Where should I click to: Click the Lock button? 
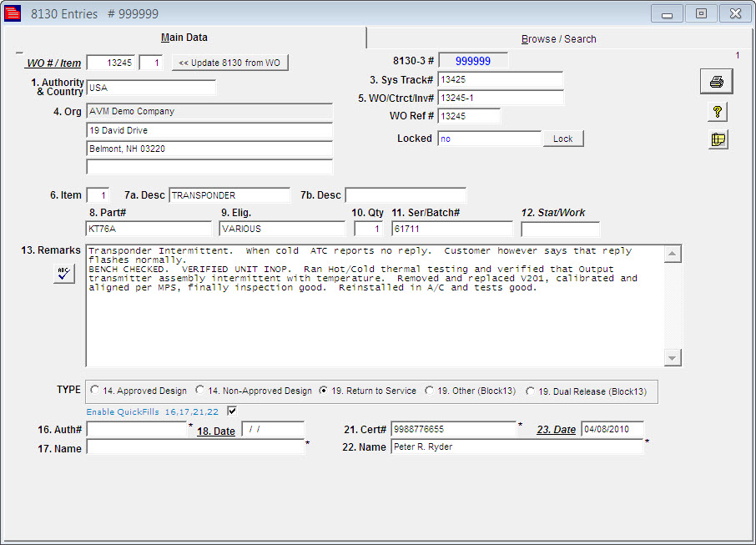coord(562,139)
